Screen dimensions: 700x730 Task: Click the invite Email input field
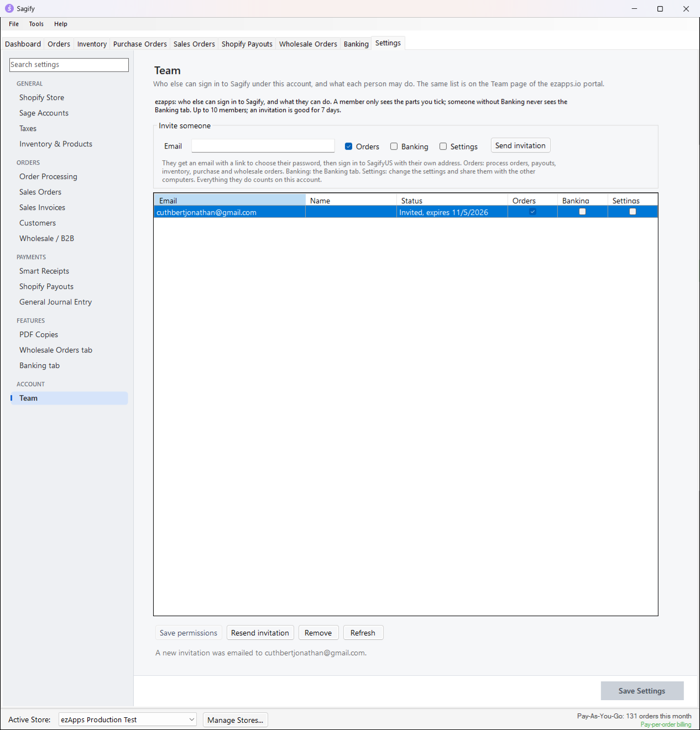click(263, 146)
